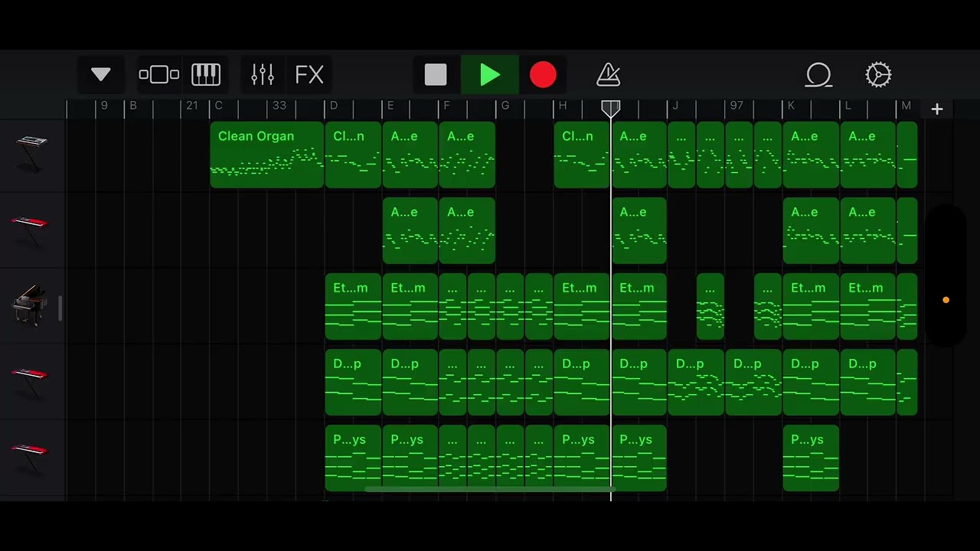
Task: Jump to section marker M on ruler
Action: click(x=906, y=106)
